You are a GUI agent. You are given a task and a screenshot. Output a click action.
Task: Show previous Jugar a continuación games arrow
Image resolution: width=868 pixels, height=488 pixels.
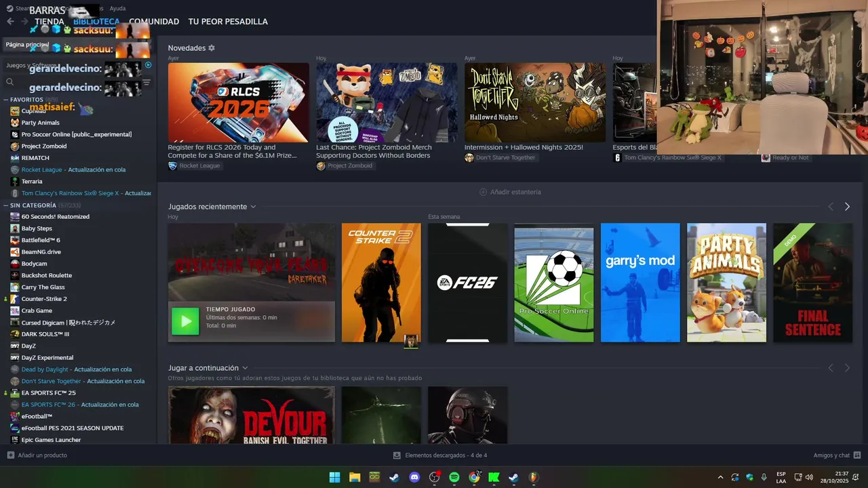pos(831,368)
